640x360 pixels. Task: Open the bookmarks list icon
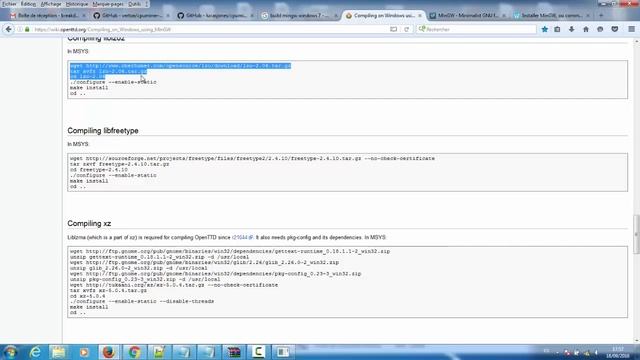557,29
